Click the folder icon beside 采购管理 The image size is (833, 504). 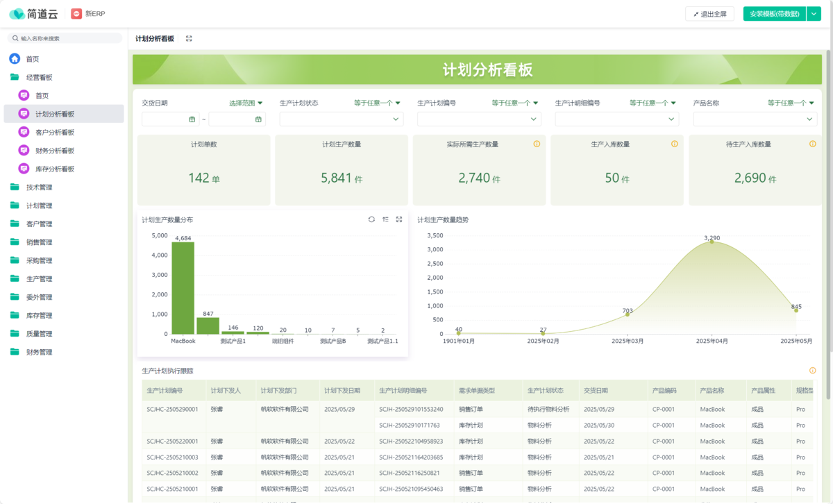click(15, 261)
